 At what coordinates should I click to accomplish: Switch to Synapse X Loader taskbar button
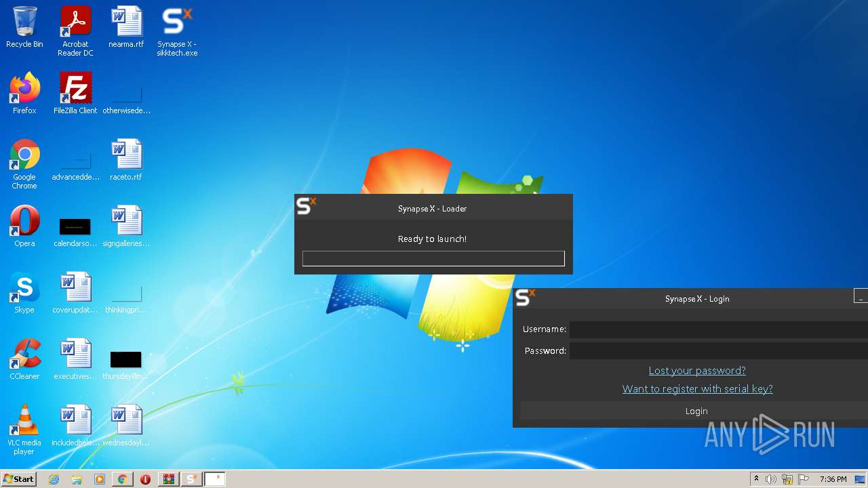(192, 479)
